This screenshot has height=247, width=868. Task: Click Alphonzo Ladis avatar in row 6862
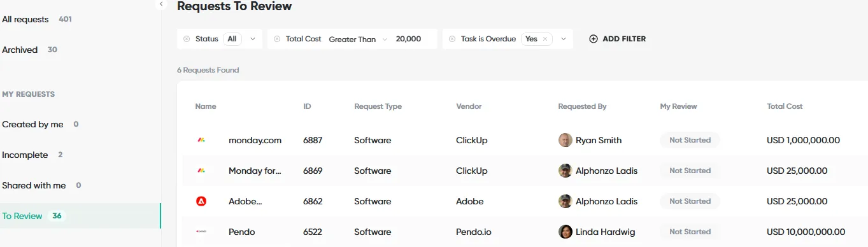pyautogui.click(x=566, y=201)
